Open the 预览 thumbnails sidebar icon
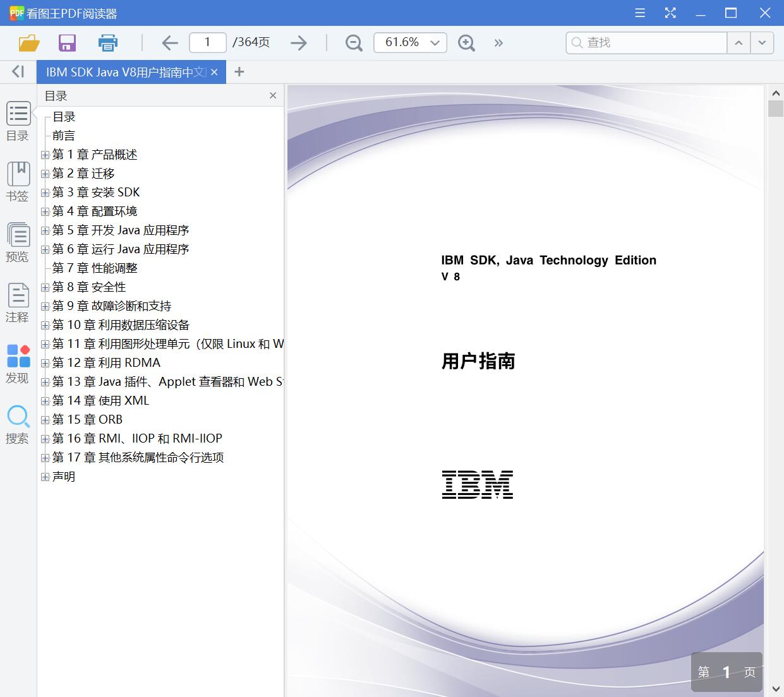The image size is (784, 697). (x=18, y=242)
